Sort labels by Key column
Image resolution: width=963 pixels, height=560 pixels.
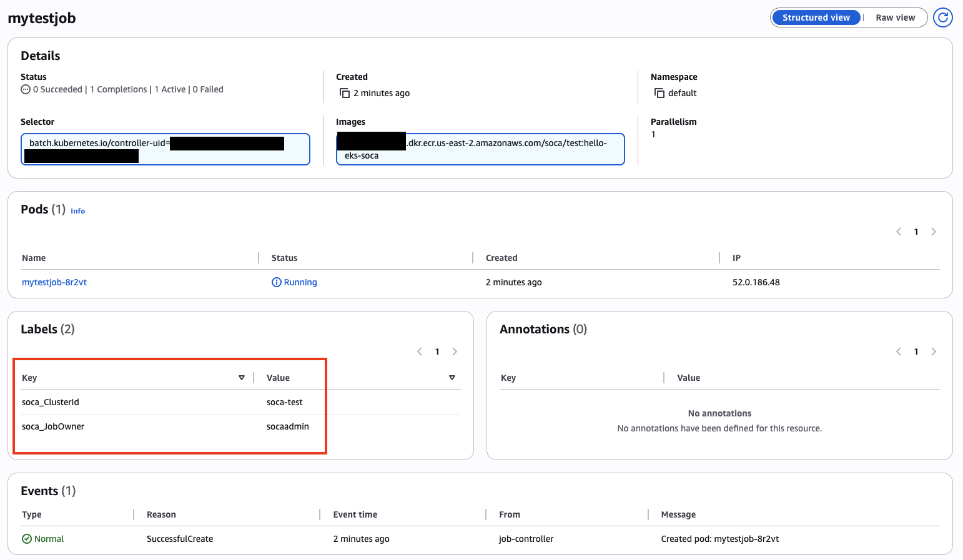[242, 378]
